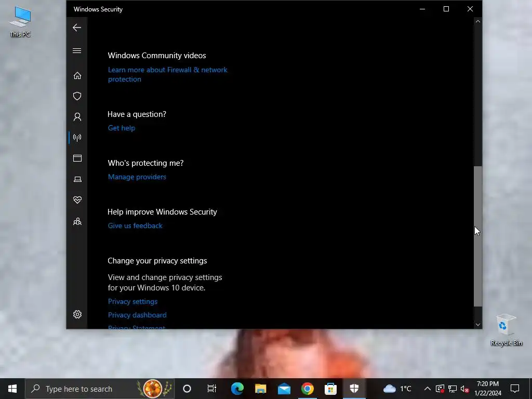Click the Get help link
This screenshot has width=532, height=399.
pos(122,128)
